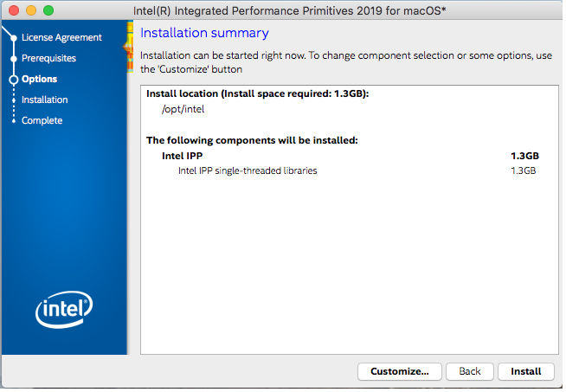Viewport: 566px width, 392px height.
Task: Click the Install button
Action: (x=525, y=371)
